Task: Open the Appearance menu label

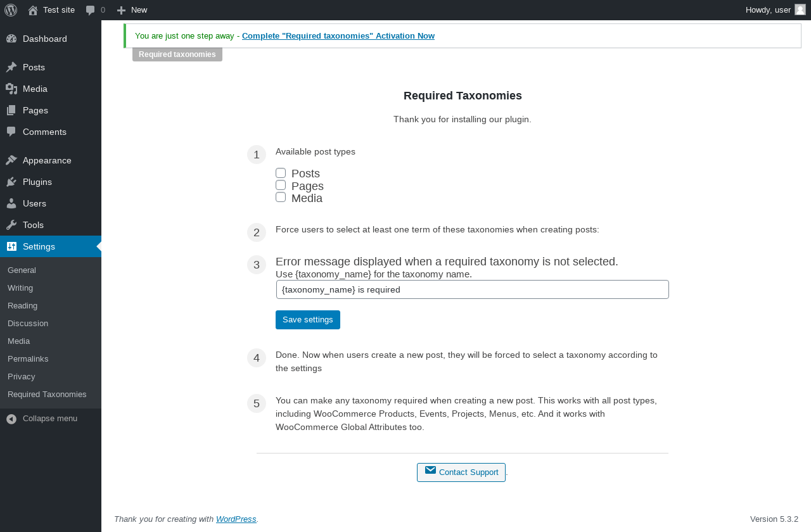Action: click(x=47, y=160)
